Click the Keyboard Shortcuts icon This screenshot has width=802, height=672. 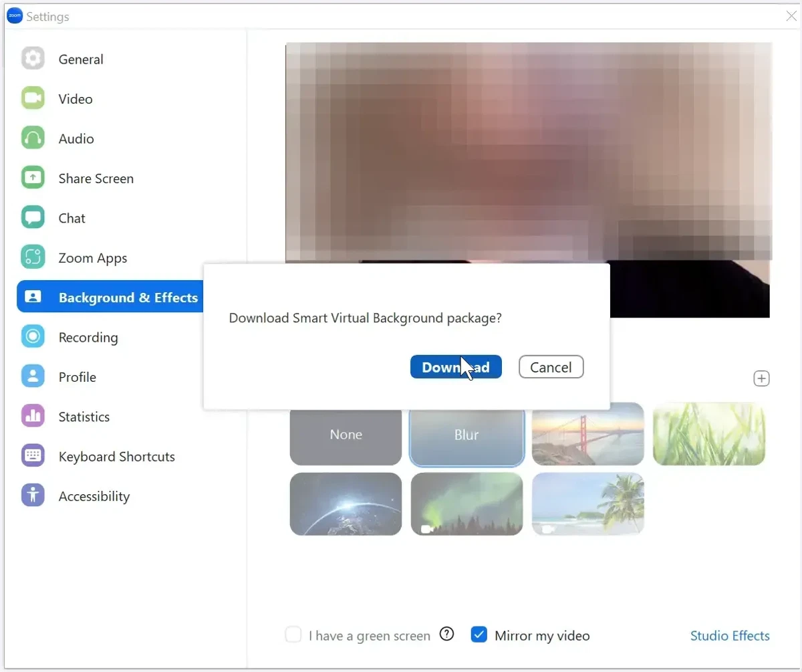pos(33,456)
